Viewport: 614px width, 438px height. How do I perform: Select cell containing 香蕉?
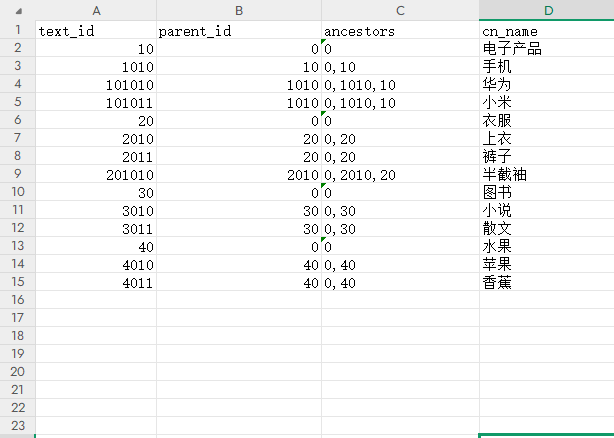547,282
